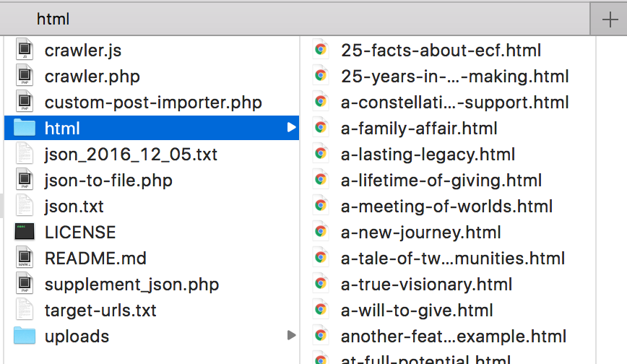Select target-urls.txt file name

(x=100, y=311)
